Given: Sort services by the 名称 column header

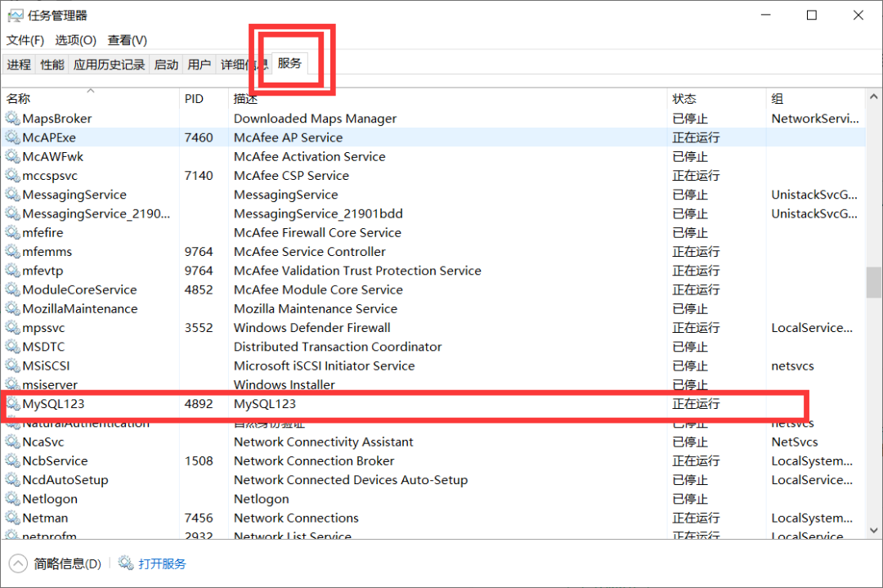Looking at the screenshot, I should (x=90, y=99).
